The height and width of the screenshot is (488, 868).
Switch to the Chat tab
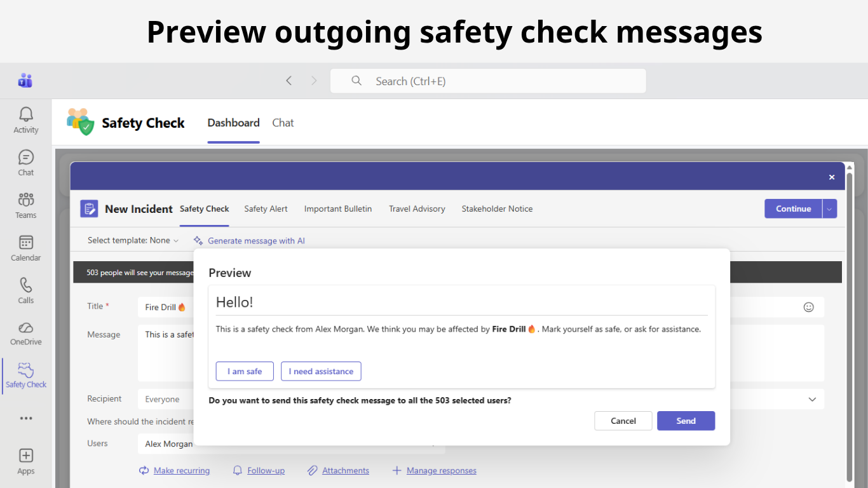[283, 123]
